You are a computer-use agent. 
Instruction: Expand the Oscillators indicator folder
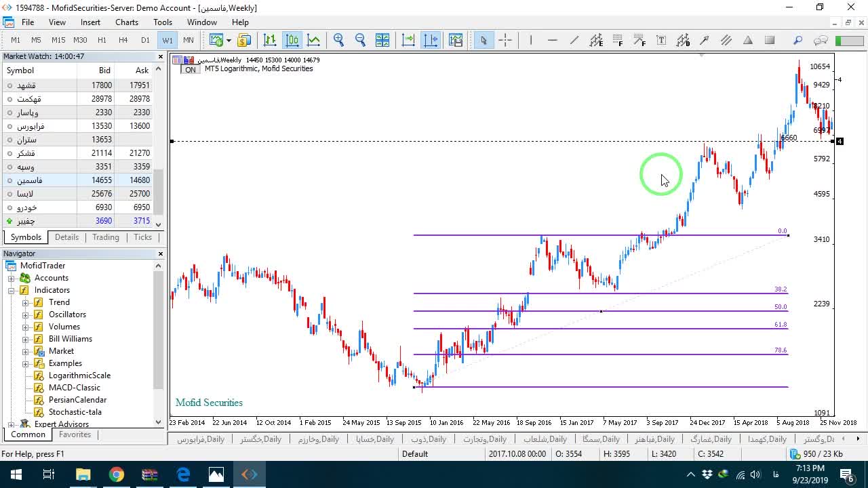click(x=26, y=314)
